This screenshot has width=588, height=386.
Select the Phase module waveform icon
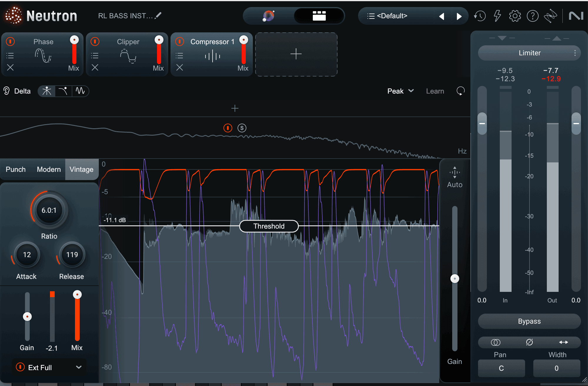tap(43, 56)
